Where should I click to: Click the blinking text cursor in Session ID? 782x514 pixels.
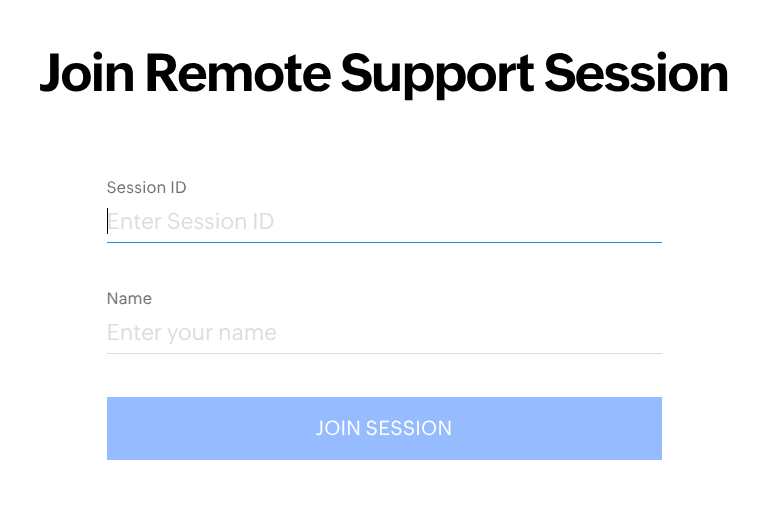[108, 221]
